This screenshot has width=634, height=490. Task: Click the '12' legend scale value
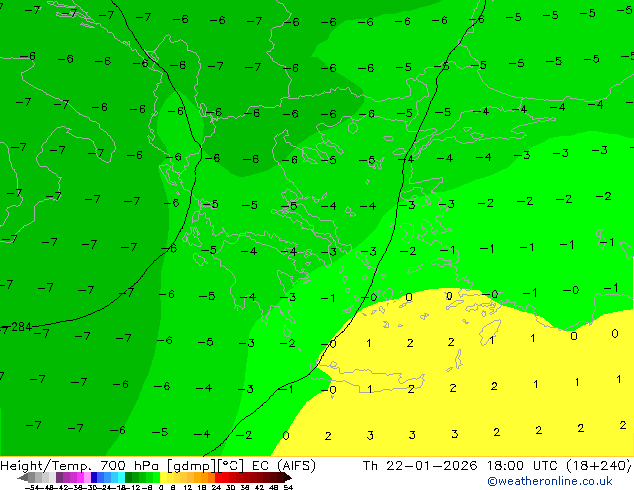(x=187, y=487)
